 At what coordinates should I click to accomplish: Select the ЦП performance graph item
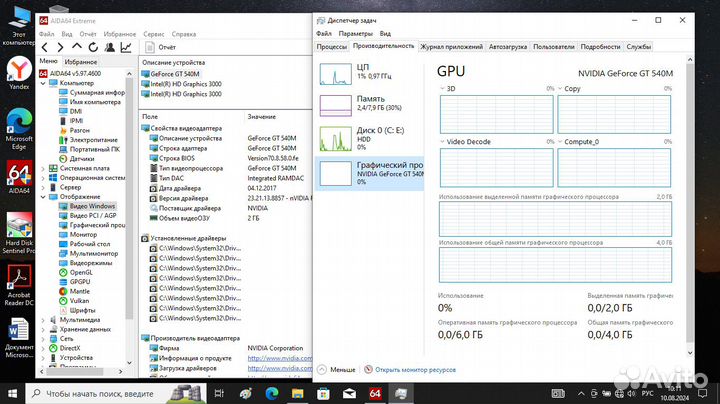[370, 74]
